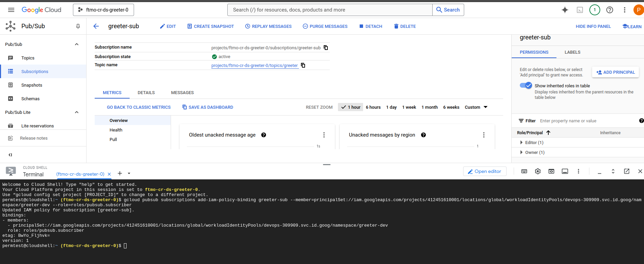Open help for Oldest unacked message age
This screenshot has height=264, width=644.
click(x=264, y=135)
